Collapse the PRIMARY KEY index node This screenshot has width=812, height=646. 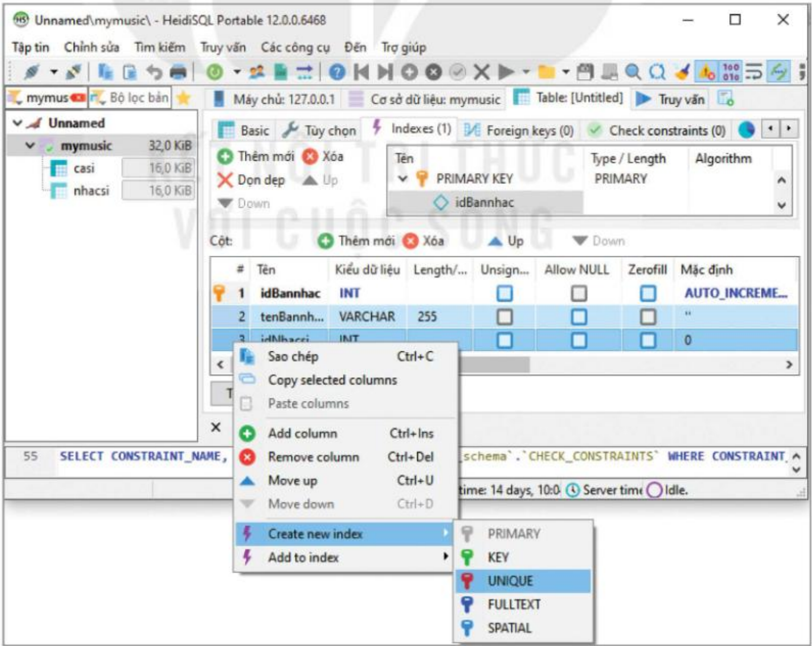click(402, 179)
